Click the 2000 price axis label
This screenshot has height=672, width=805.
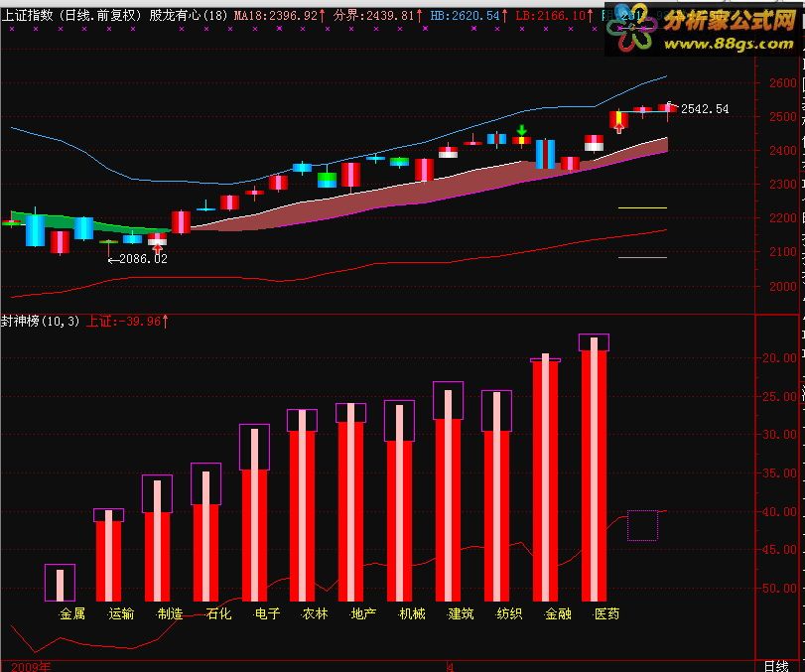[783, 287]
